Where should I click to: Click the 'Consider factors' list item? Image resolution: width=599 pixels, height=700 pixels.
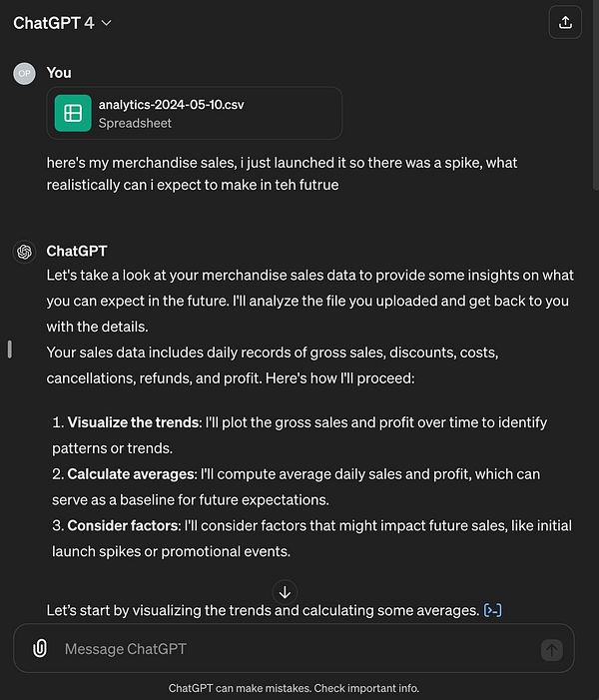pyautogui.click(x=125, y=525)
